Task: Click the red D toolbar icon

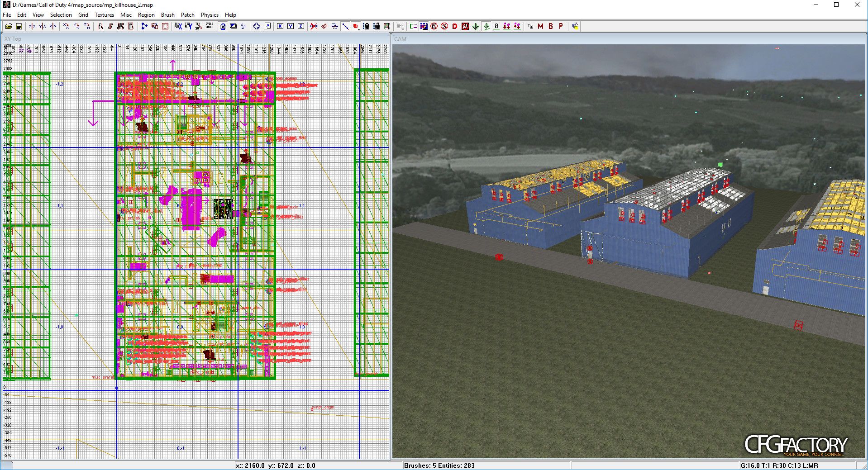Action: coord(455,26)
